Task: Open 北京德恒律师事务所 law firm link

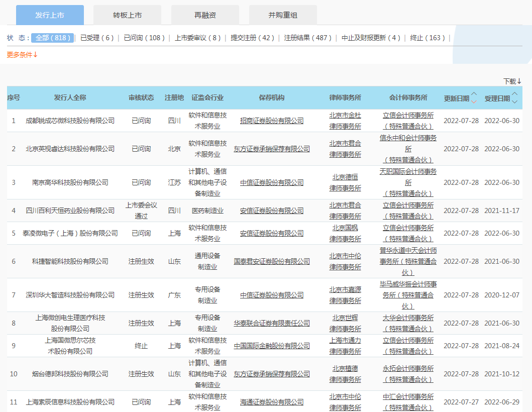Action: (x=345, y=182)
